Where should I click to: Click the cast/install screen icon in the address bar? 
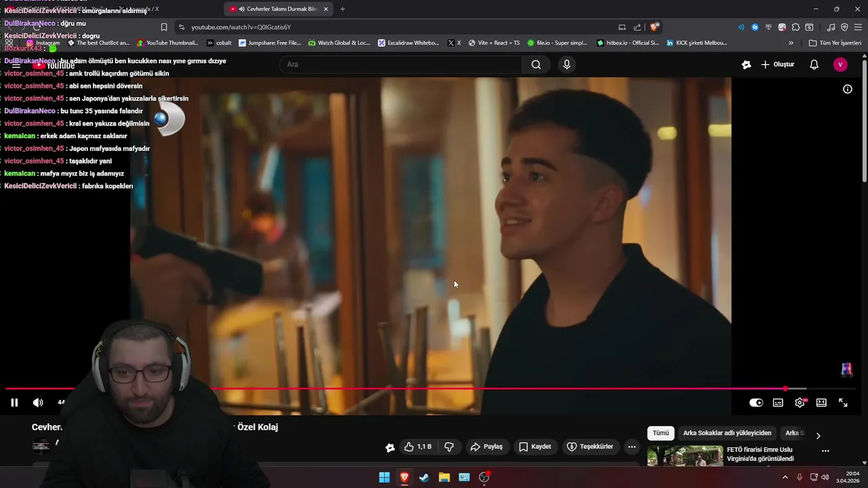[622, 27]
